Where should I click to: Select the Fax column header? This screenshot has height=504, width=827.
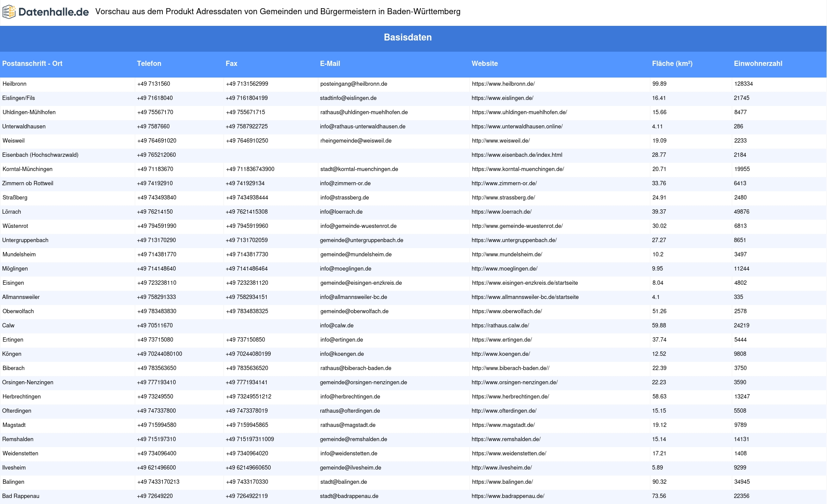click(231, 63)
